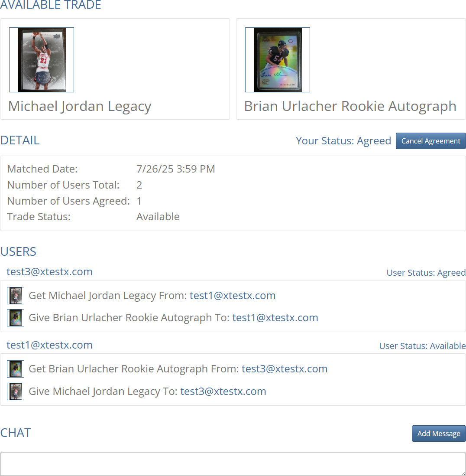Select the 'User Status: Agreed' label
The width and height of the screenshot is (466, 476).
click(426, 273)
